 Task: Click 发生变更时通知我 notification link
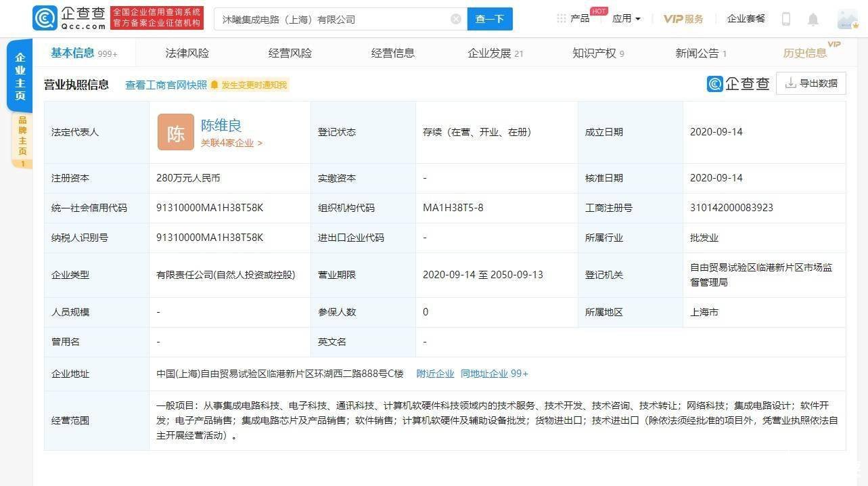point(254,85)
